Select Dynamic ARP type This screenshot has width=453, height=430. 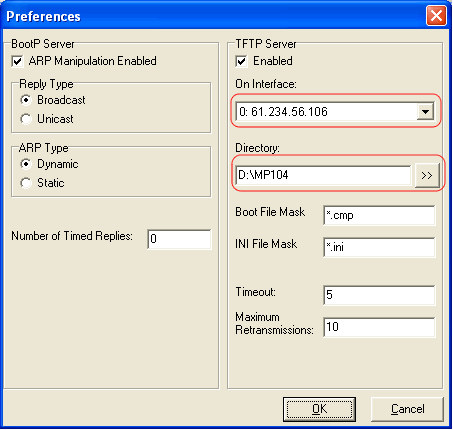coord(26,164)
